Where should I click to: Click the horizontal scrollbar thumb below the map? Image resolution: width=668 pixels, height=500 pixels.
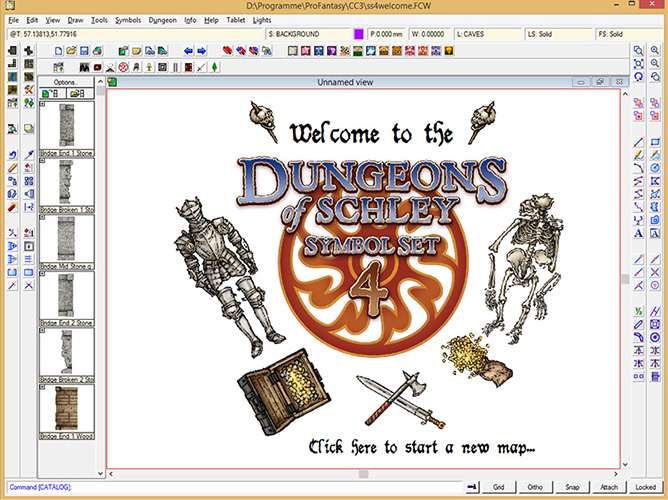click(x=363, y=474)
